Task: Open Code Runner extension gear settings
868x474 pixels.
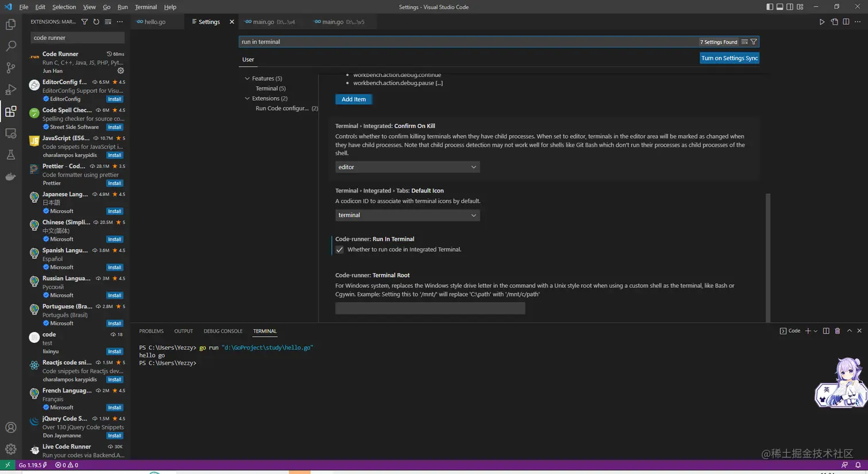Action: (121, 71)
